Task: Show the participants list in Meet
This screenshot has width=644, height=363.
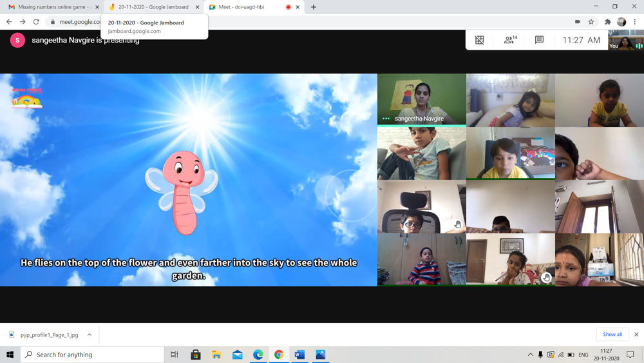Action: (510, 39)
